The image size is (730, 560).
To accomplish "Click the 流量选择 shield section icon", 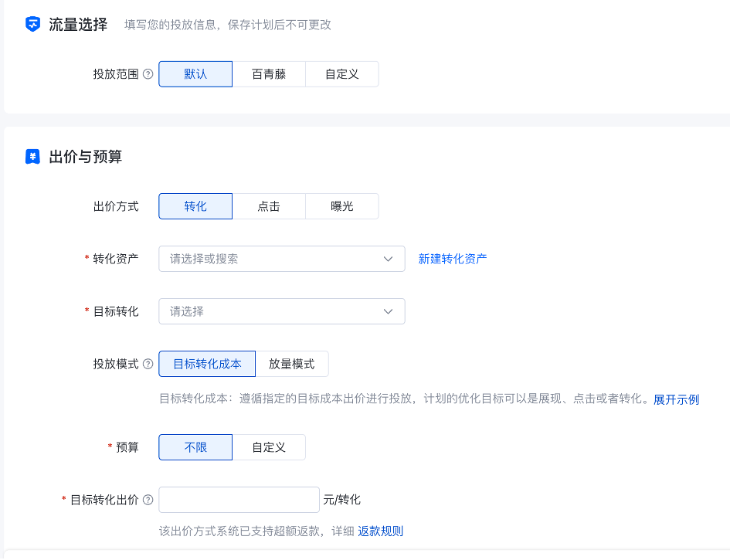I will point(32,25).
